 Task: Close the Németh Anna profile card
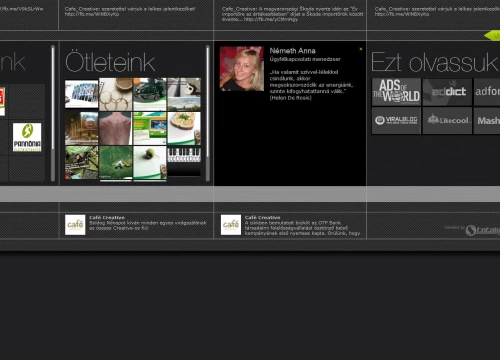[x=361, y=49]
